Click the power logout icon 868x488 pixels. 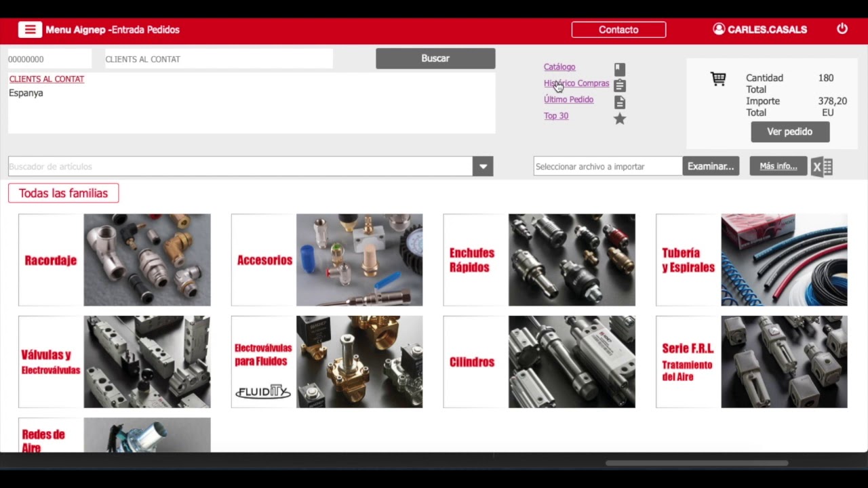click(x=842, y=28)
